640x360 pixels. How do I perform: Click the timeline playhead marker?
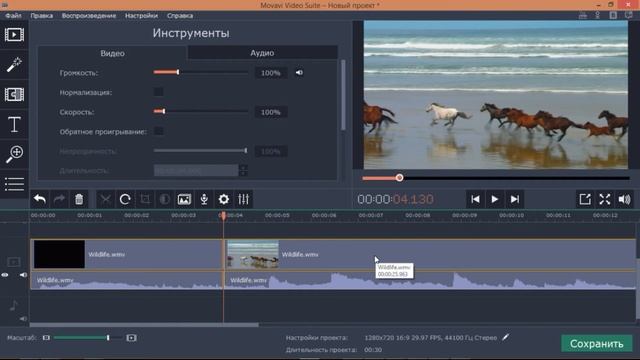tap(223, 215)
